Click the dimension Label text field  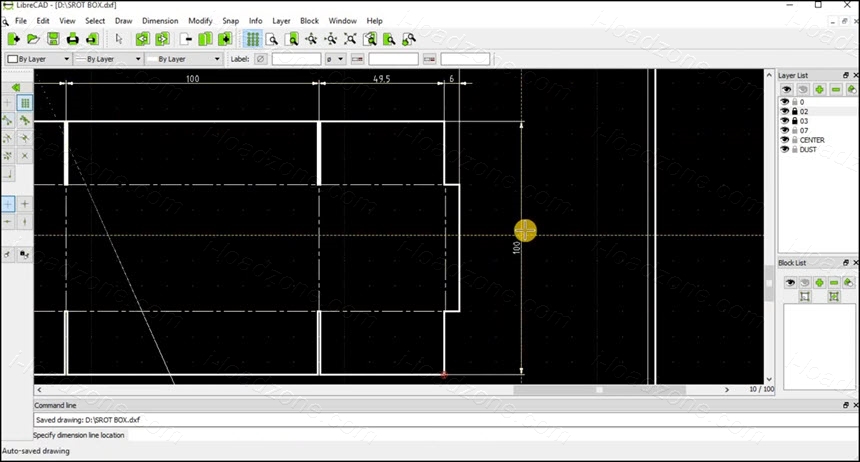(296, 59)
